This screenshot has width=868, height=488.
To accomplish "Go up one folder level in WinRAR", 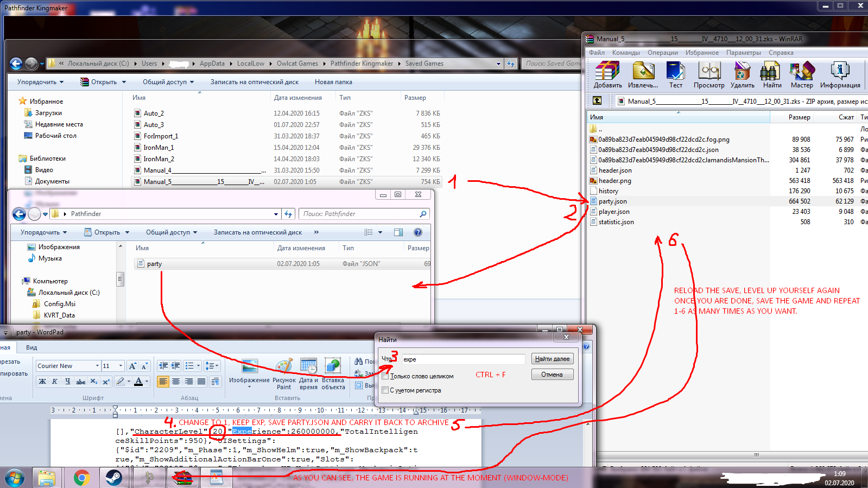I will pyautogui.click(x=597, y=100).
